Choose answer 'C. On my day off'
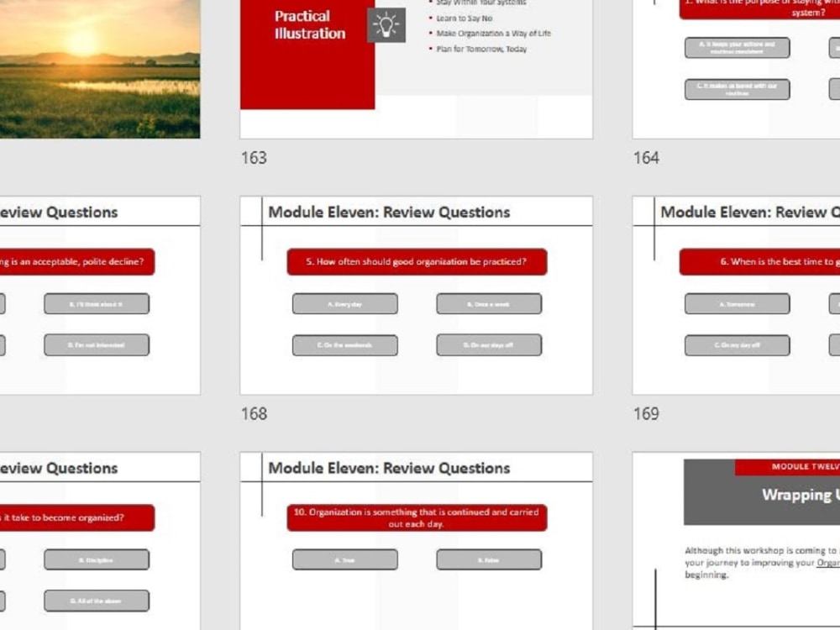Viewport: 840px width, 630px height. 738,345
